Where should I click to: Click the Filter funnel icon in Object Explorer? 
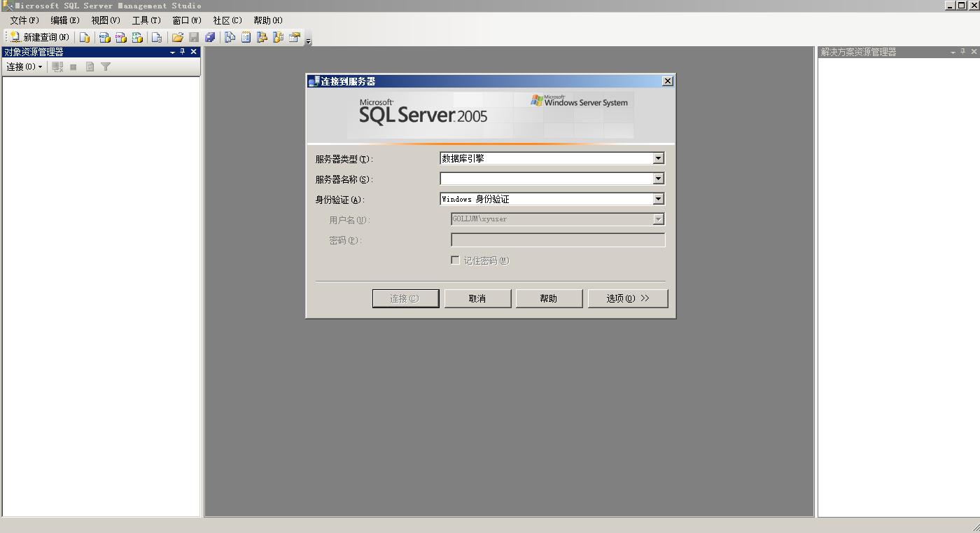click(106, 67)
